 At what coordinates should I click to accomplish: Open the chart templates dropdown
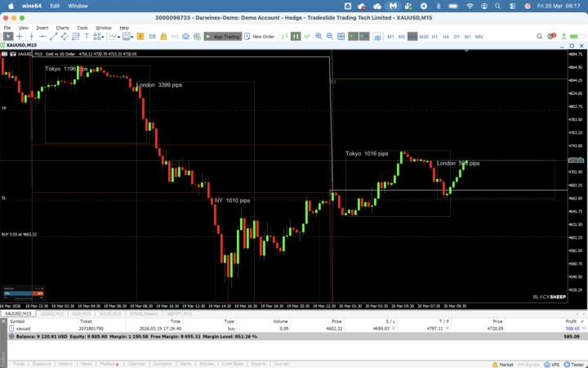(x=128, y=37)
